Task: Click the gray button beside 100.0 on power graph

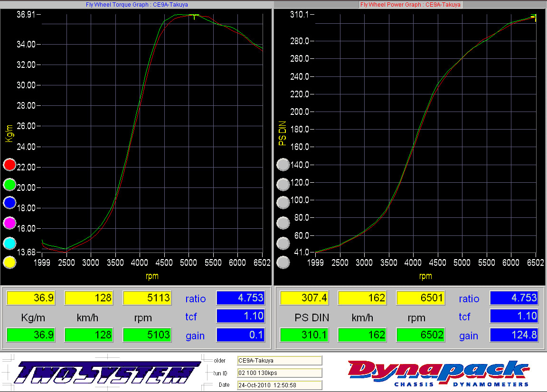Action: [283, 203]
